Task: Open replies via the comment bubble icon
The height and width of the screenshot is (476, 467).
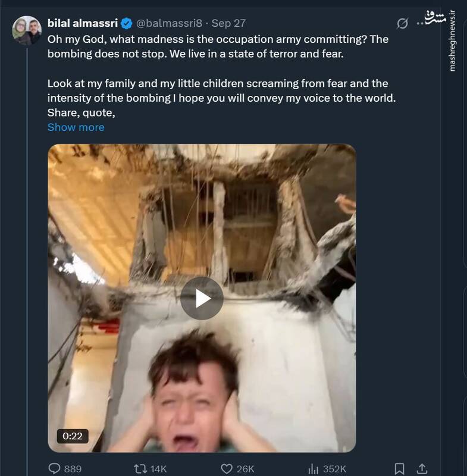Action: point(54,469)
